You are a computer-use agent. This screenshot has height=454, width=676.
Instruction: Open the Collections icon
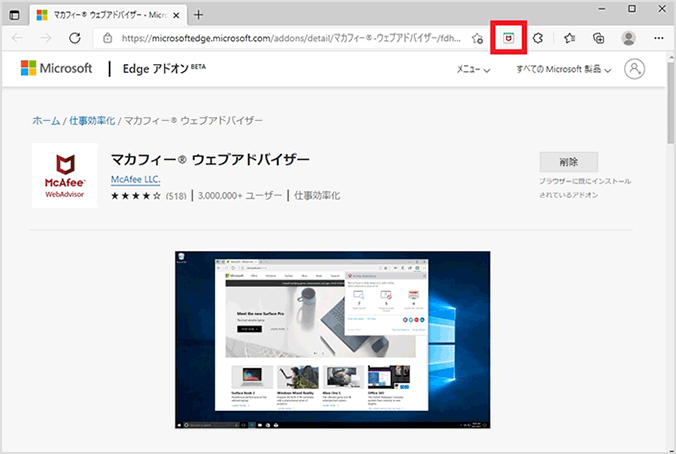[598, 38]
